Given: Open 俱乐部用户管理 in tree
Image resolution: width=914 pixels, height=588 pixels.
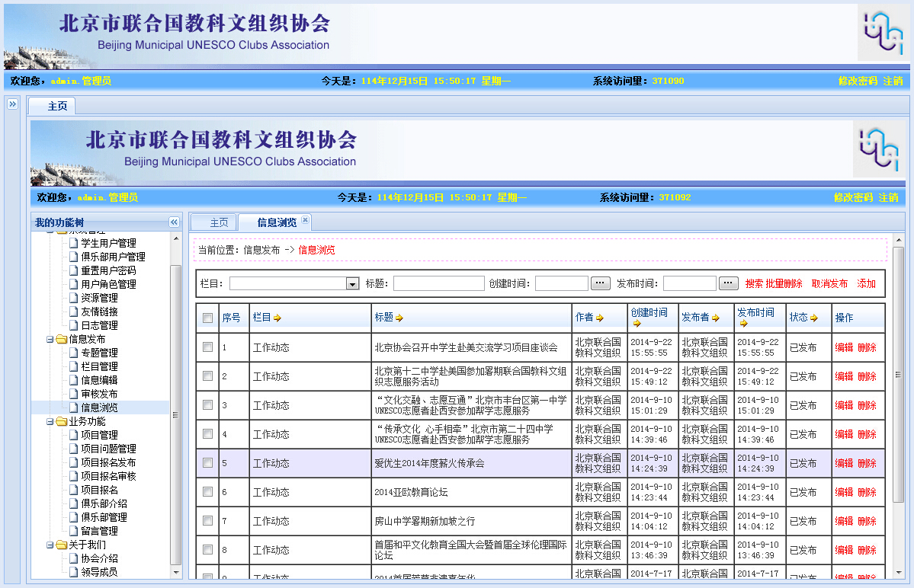Looking at the screenshot, I should (113, 257).
